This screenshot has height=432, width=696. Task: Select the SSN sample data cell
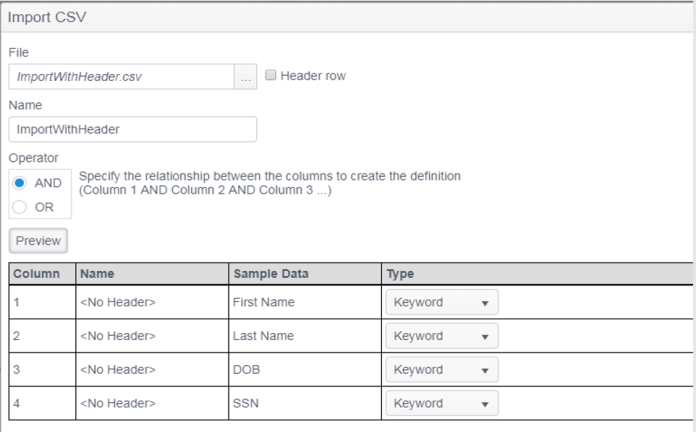[x=246, y=404]
